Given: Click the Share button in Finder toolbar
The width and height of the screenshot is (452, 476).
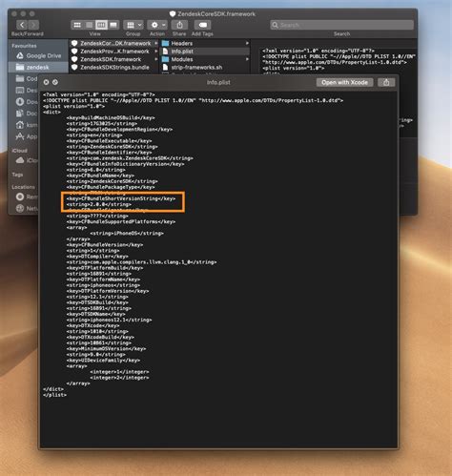Looking at the screenshot, I should pyautogui.click(x=179, y=25).
